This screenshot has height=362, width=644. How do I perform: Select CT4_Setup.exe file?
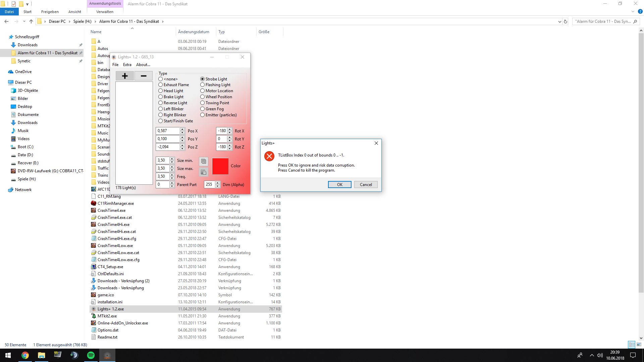pos(110,267)
